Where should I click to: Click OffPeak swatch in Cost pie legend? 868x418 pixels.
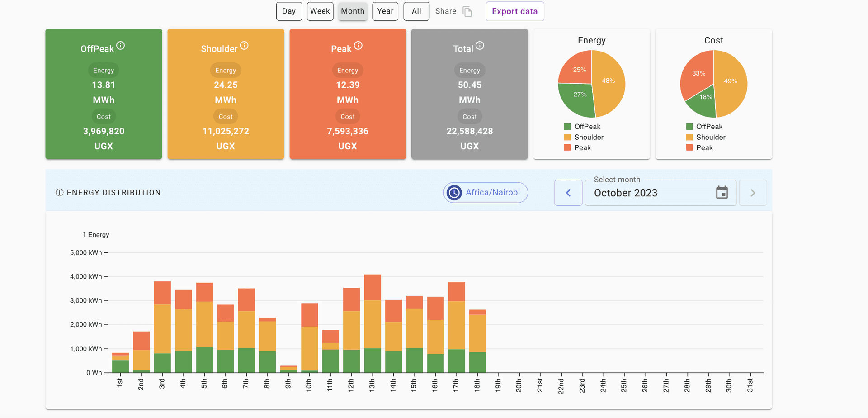coord(689,127)
